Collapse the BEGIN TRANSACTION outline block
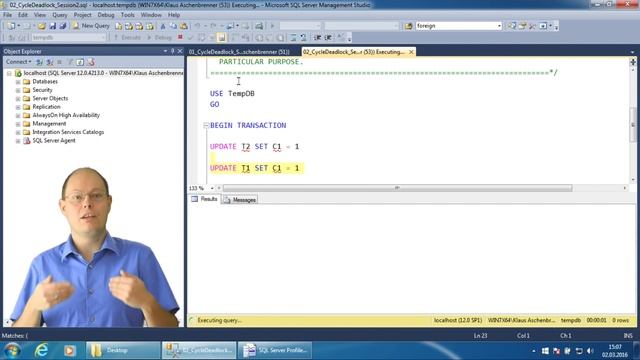 [206, 125]
